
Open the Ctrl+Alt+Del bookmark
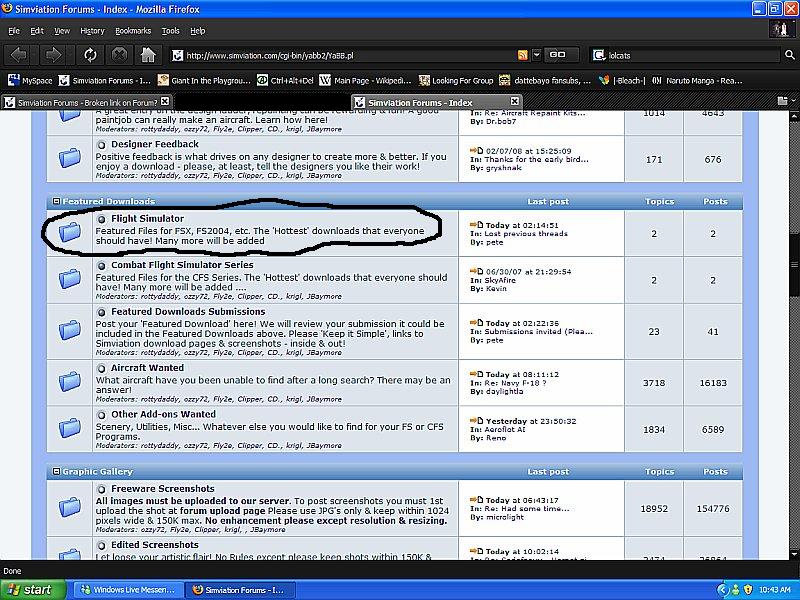(285, 81)
